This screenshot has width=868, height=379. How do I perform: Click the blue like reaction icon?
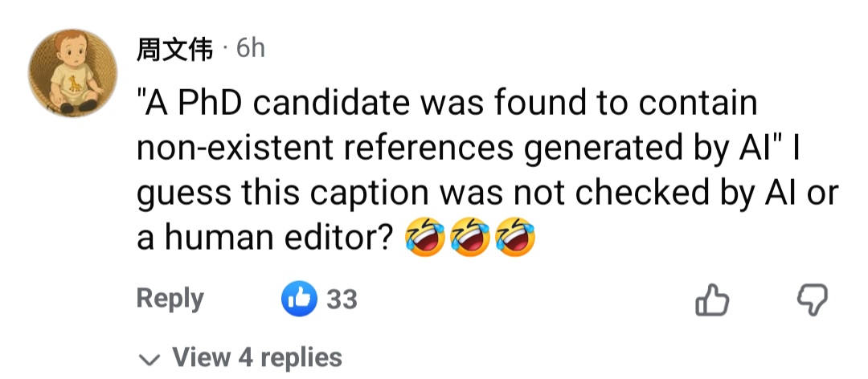click(x=299, y=300)
